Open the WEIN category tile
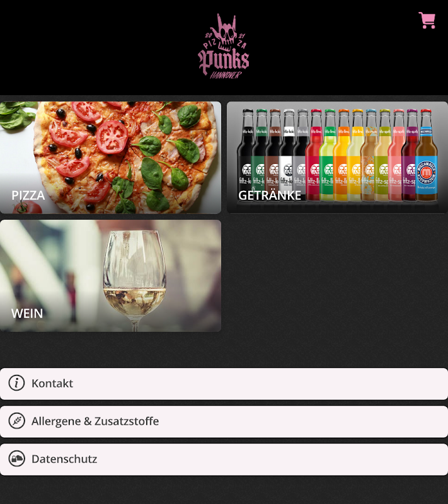 [x=110, y=276]
